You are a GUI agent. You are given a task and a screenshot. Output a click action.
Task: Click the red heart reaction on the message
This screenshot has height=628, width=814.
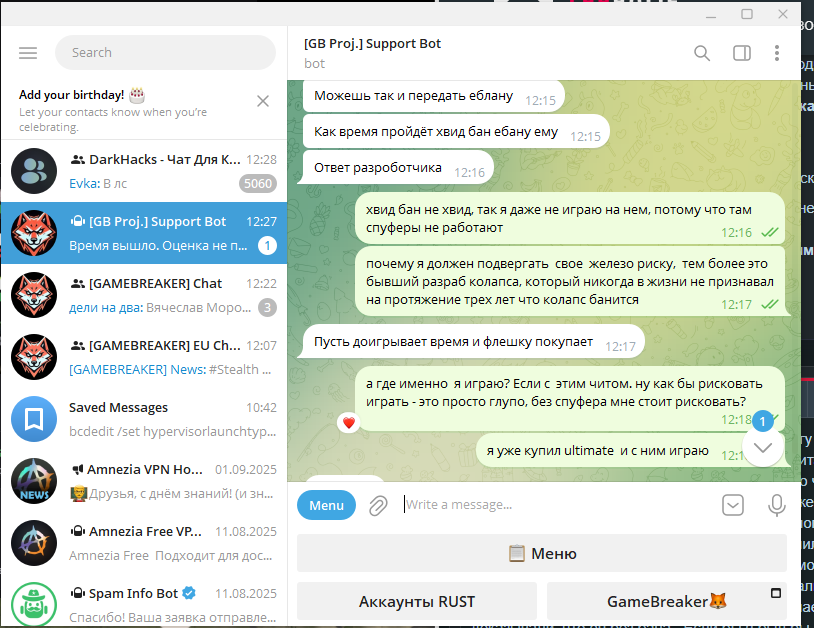pos(349,423)
